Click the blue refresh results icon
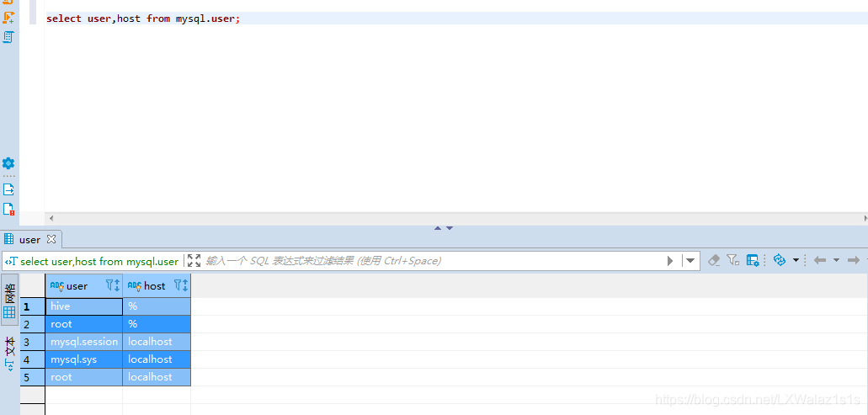 click(x=780, y=260)
